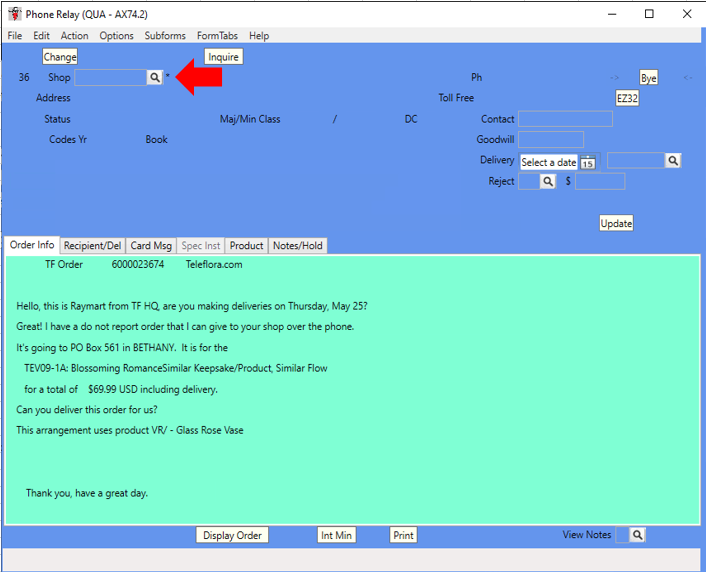The width and height of the screenshot is (706, 572).
Task: Maximize the Phone Relay window
Action: click(649, 14)
